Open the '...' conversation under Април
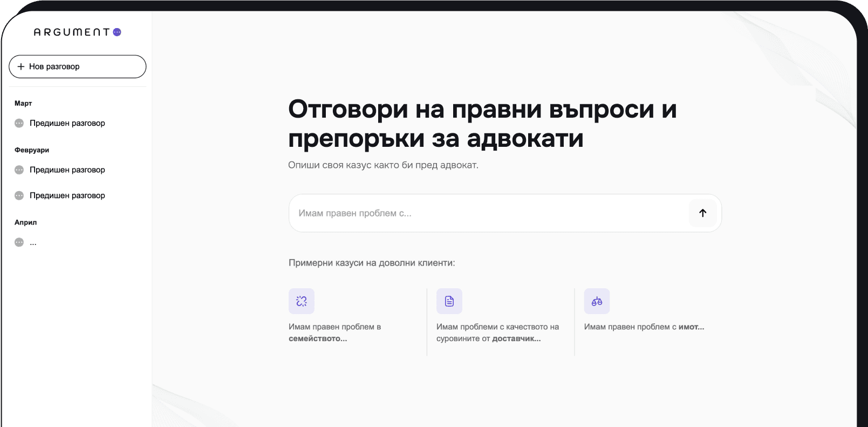The width and height of the screenshot is (868, 427). 33,242
